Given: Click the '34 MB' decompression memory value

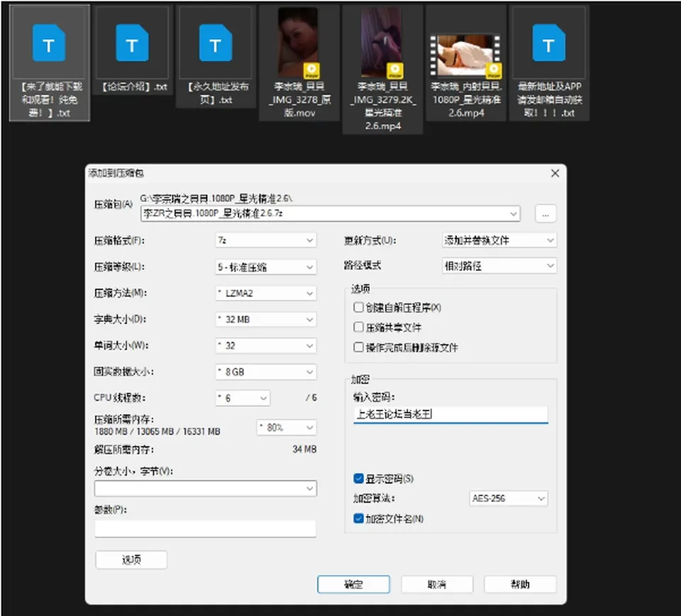Looking at the screenshot, I should (304, 449).
